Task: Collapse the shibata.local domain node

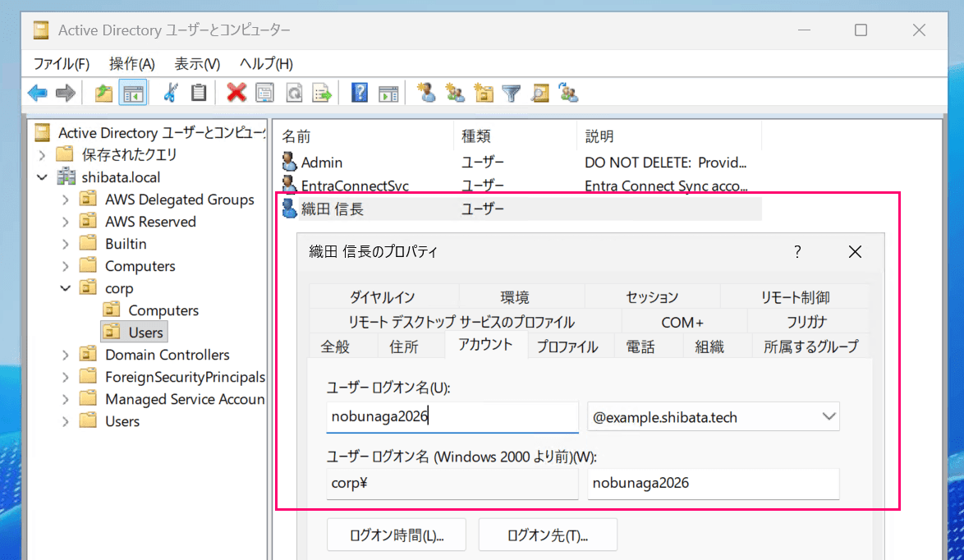Action: tap(42, 177)
